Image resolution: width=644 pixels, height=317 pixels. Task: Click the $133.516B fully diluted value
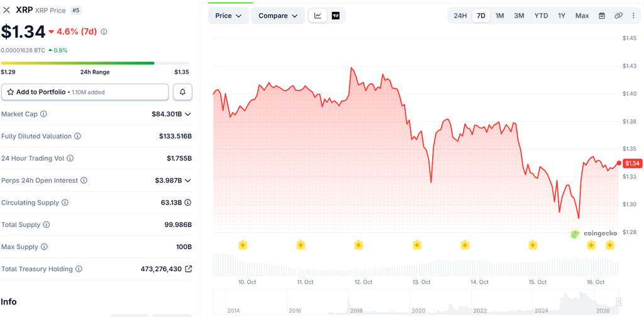[175, 136]
